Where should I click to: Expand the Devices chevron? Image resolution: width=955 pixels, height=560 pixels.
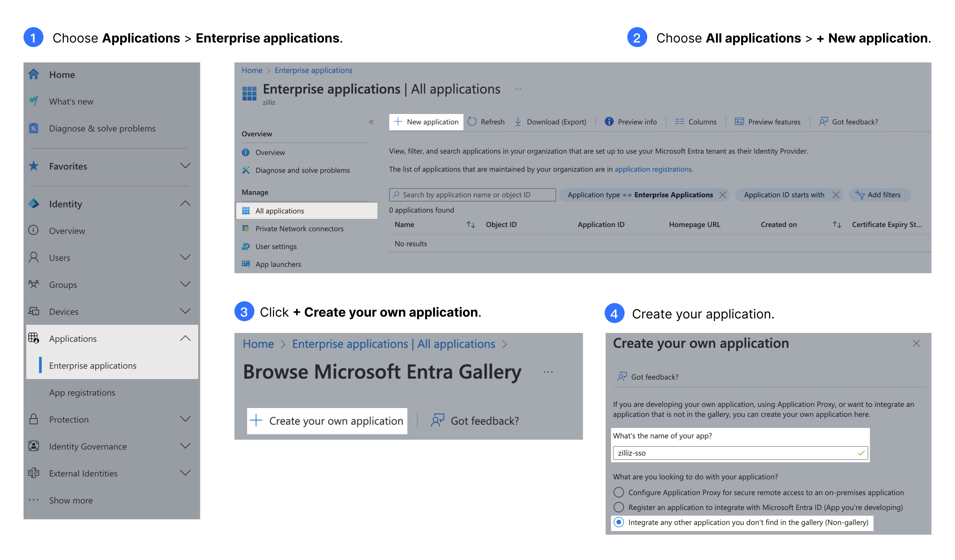coord(185,311)
